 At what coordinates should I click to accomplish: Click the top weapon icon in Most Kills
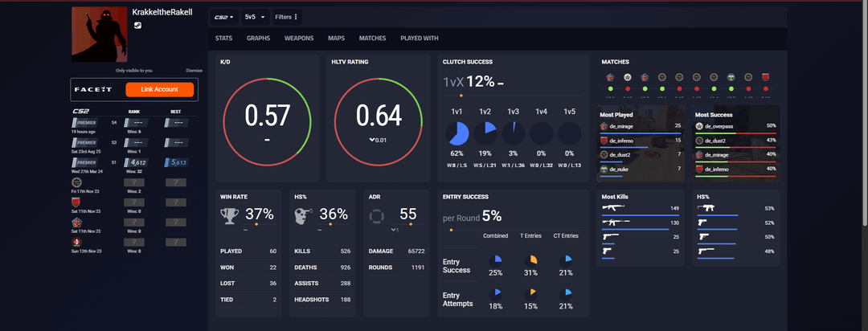pyautogui.click(x=614, y=209)
